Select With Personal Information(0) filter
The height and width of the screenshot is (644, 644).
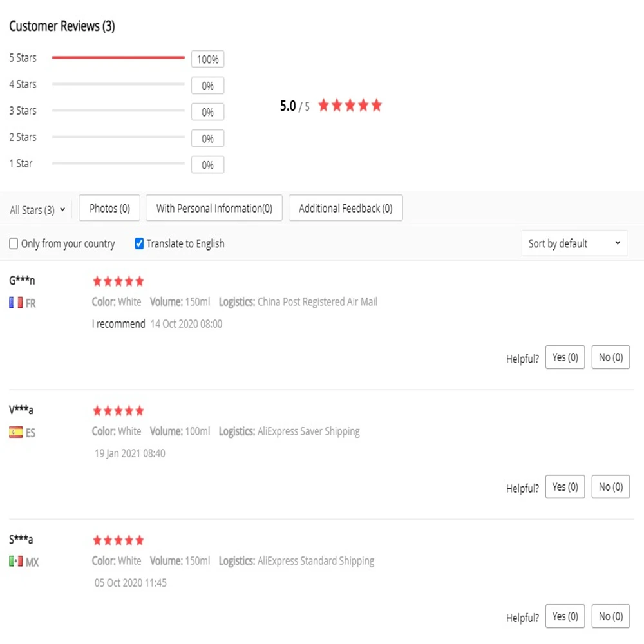point(214,209)
